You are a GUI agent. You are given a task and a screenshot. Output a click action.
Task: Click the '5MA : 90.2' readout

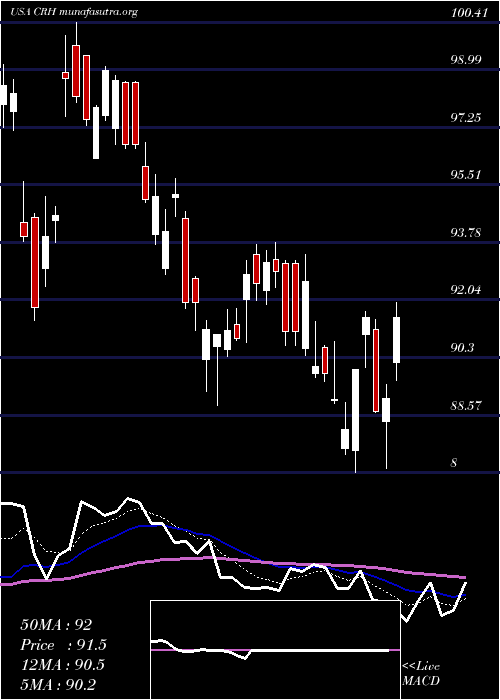[x=58, y=684]
